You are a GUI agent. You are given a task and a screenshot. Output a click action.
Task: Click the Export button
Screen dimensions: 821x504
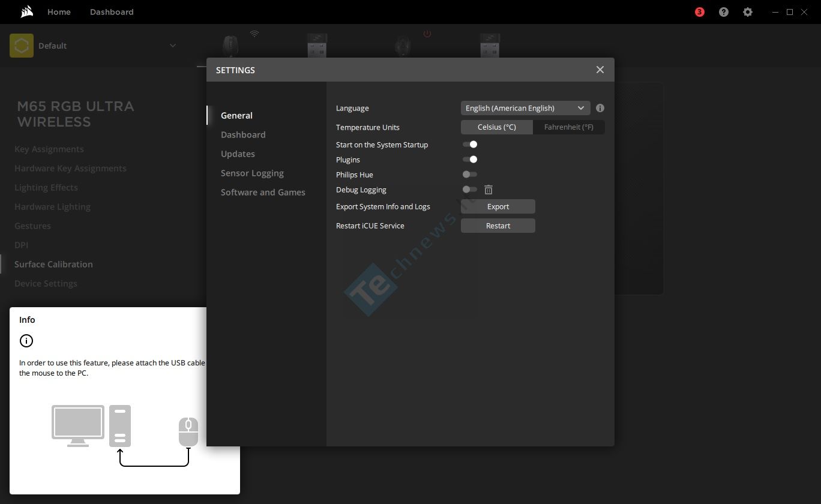tap(498, 206)
